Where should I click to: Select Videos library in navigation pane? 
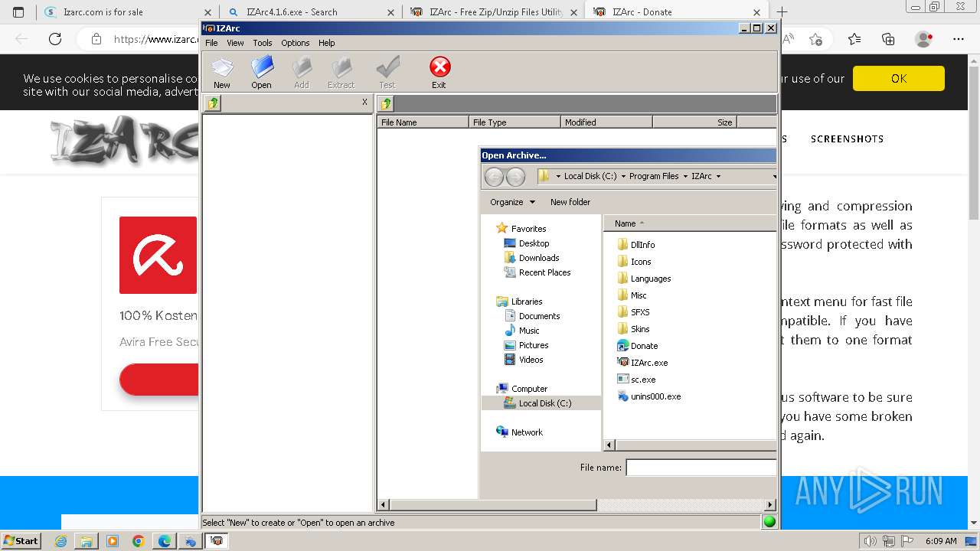(524, 360)
